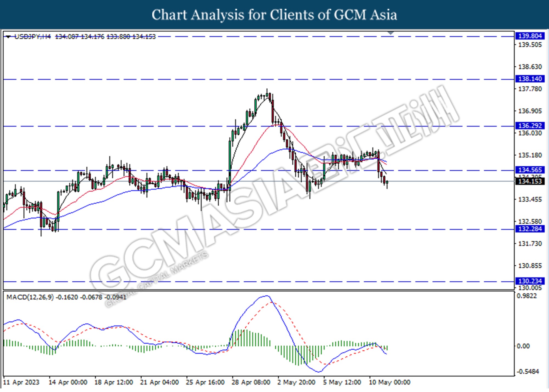Viewport: 549px width, 392px height.
Task: Click the 0.9822 MACD scale value
Action: [526, 296]
